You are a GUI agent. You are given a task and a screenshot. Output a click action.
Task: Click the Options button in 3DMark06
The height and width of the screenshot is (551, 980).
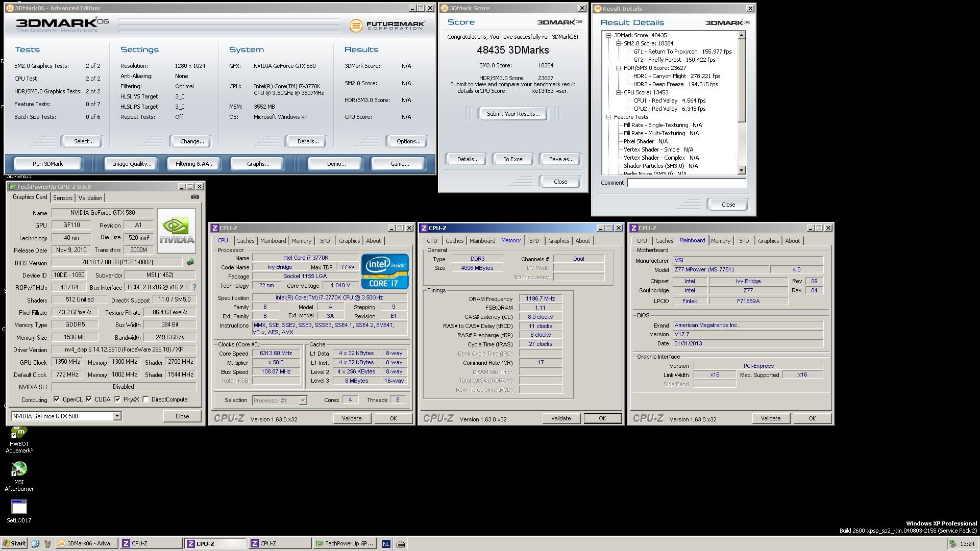point(408,141)
